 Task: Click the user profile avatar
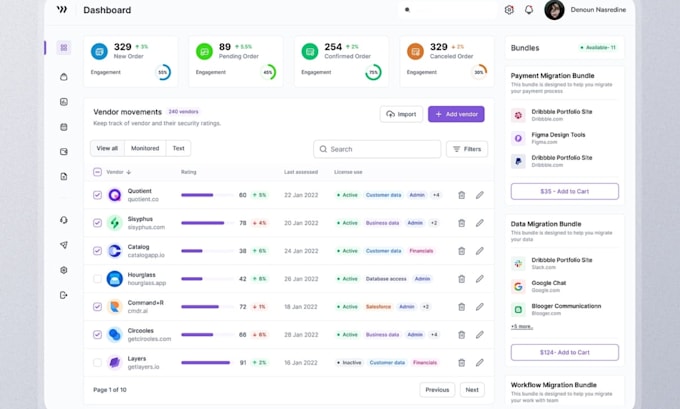tap(554, 10)
